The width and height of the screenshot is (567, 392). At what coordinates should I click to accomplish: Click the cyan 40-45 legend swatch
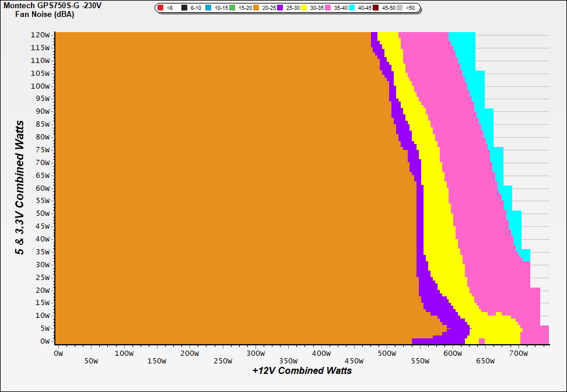click(353, 8)
